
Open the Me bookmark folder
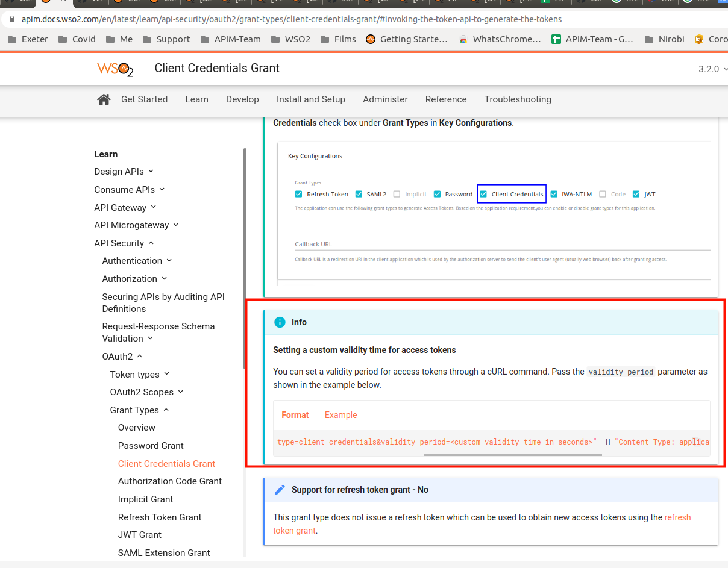[119, 39]
